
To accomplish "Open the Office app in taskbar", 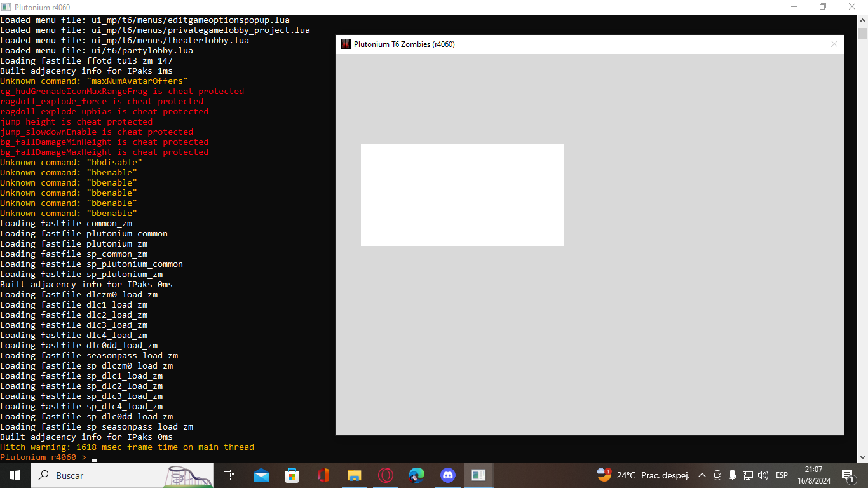I will click(x=323, y=475).
